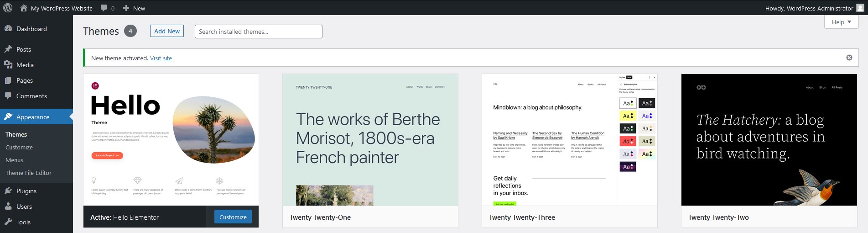The height and width of the screenshot is (233, 868).
Task: Select Theme File Editor submenu item
Action: 28,173
